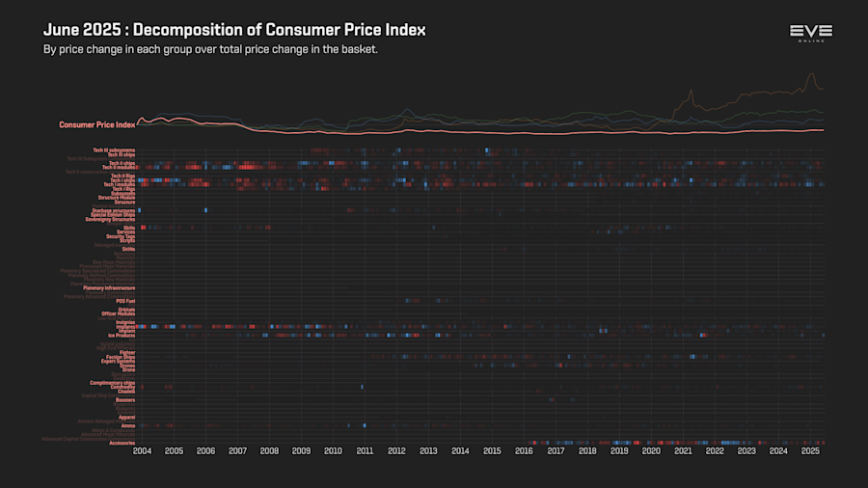
Task: Click the Consumer Price Index line label
Action: [96, 125]
